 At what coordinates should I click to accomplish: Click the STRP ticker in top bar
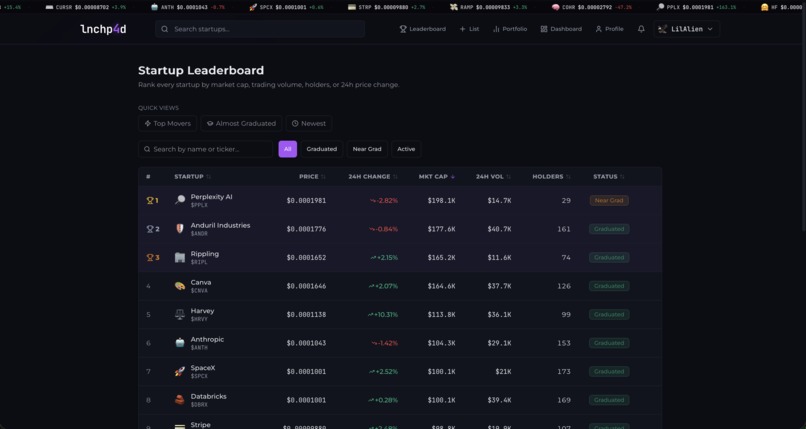point(387,7)
